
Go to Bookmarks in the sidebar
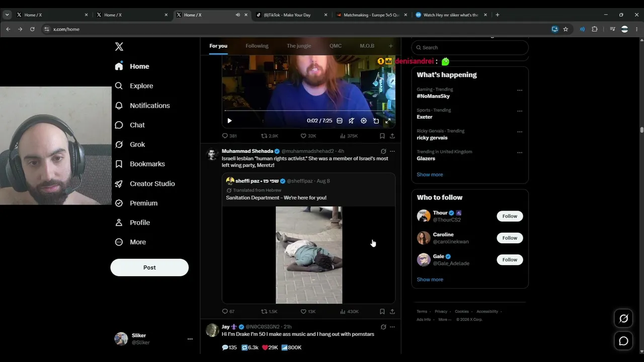140,164
